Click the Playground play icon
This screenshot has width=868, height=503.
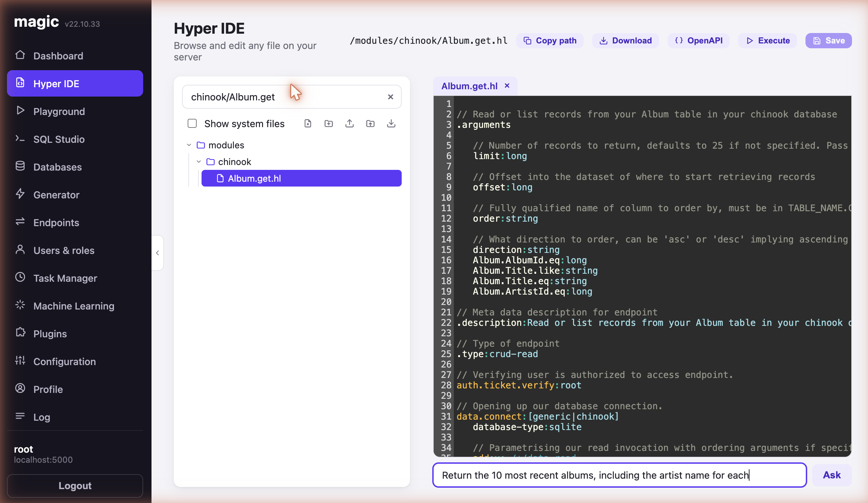click(x=20, y=111)
